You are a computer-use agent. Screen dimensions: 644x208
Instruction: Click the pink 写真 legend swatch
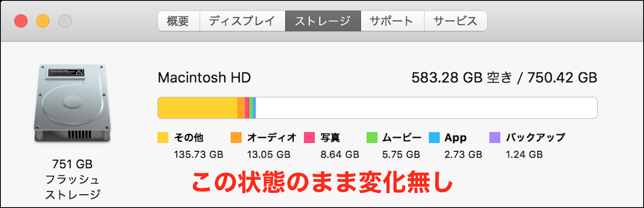click(x=309, y=138)
